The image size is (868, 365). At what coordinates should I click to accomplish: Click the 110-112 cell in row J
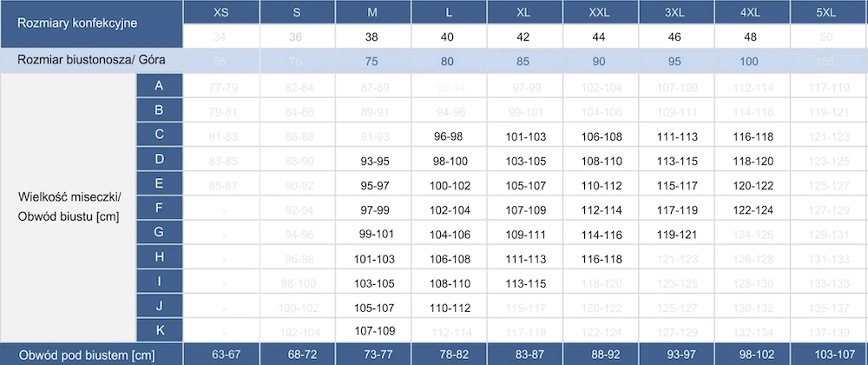[x=449, y=308]
